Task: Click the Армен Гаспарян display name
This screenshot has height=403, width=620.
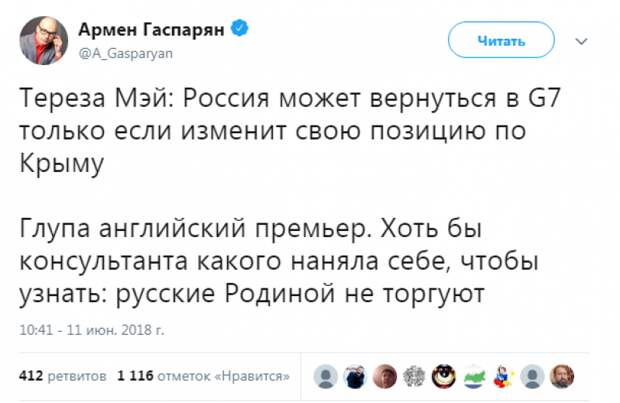Action: [151, 29]
